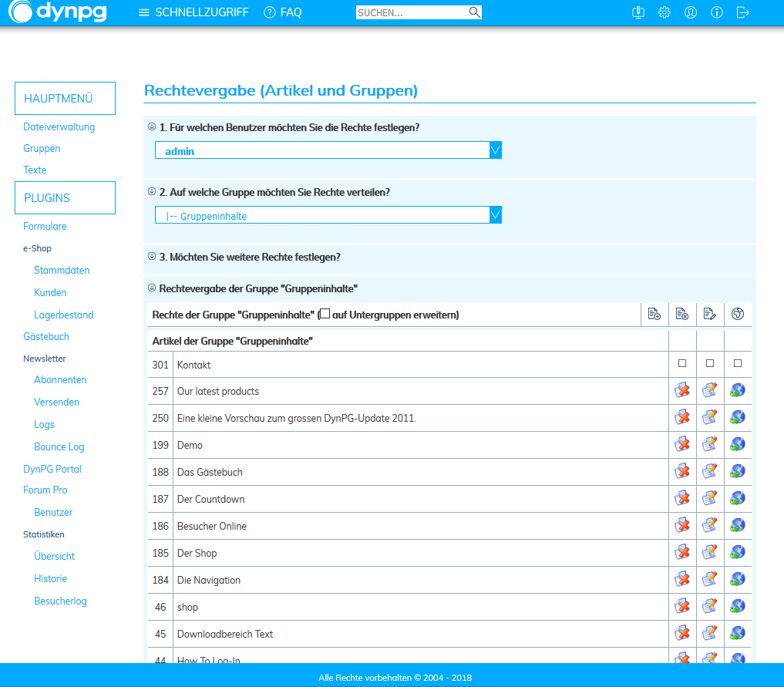The height and width of the screenshot is (687, 784).
Task: Click the user profile icon in header
Action: tap(690, 12)
